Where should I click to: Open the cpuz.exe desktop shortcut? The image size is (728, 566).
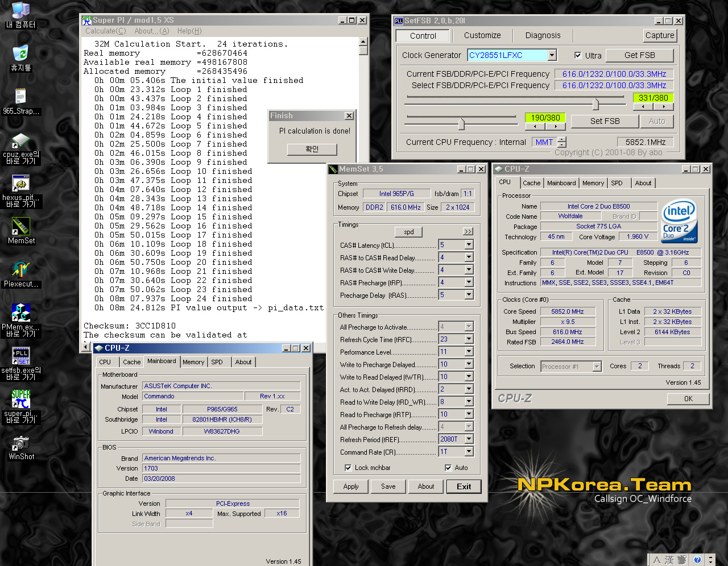coord(21,141)
